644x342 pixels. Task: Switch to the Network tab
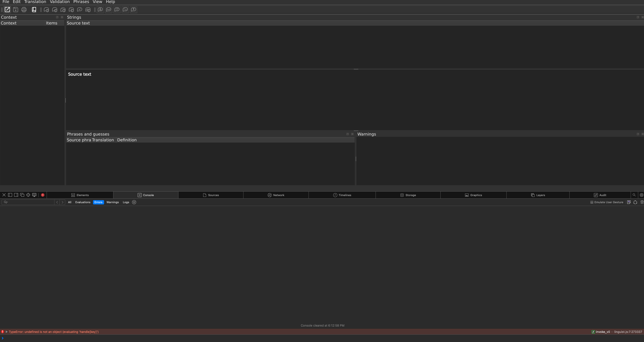pyautogui.click(x=276, y=195)
